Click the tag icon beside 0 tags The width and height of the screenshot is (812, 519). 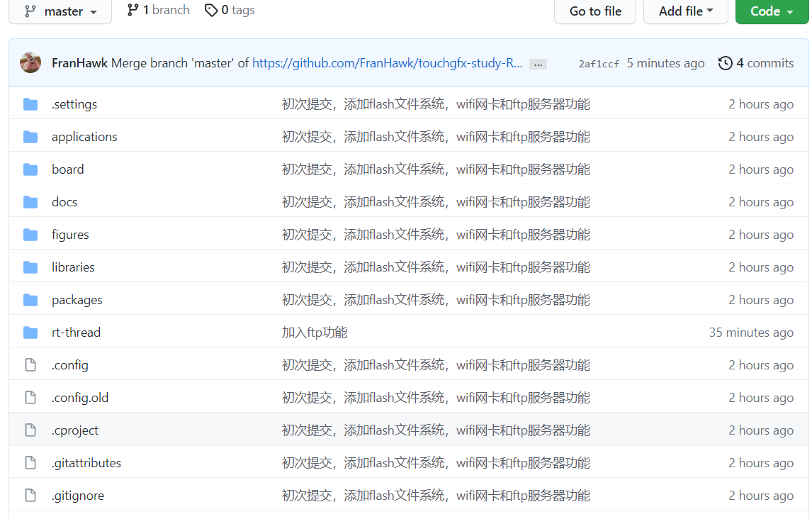210,11
